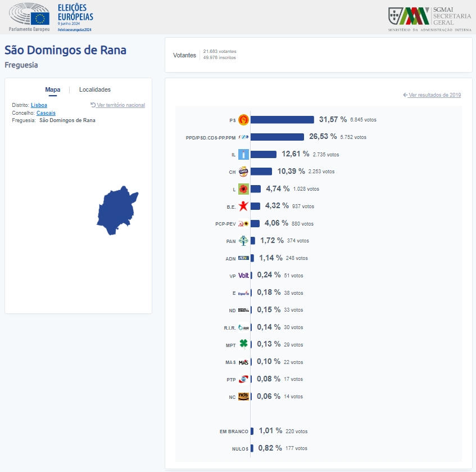Click the NC party logo
This screenshot has width=476, height=472.
point(243,396)
